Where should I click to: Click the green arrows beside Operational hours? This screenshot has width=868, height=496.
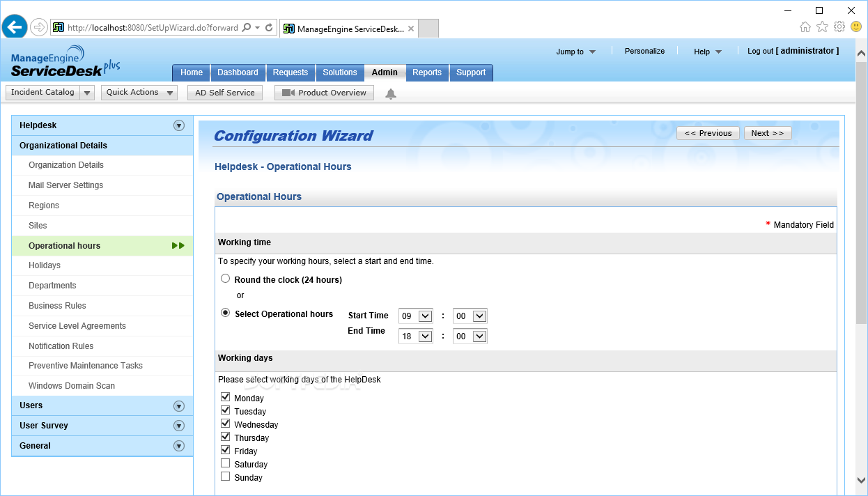[178, 245]
